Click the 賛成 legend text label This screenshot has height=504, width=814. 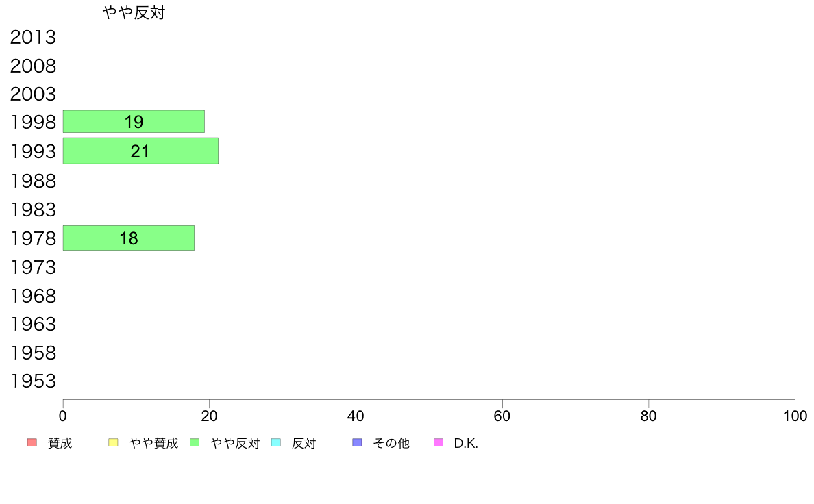(60, 443)
